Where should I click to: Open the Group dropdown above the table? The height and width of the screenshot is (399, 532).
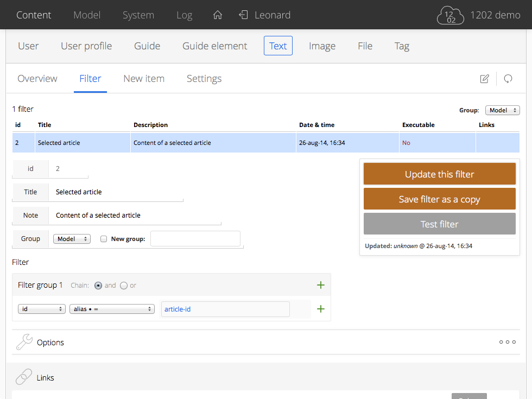pyautogui.click(x=502, y=110)
